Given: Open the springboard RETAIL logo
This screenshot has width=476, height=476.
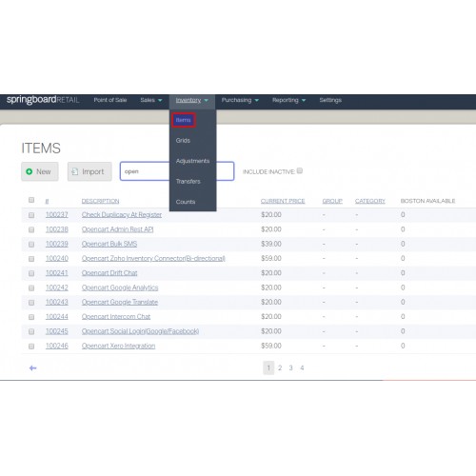Looking at the screenshot, I should (43, 100).
